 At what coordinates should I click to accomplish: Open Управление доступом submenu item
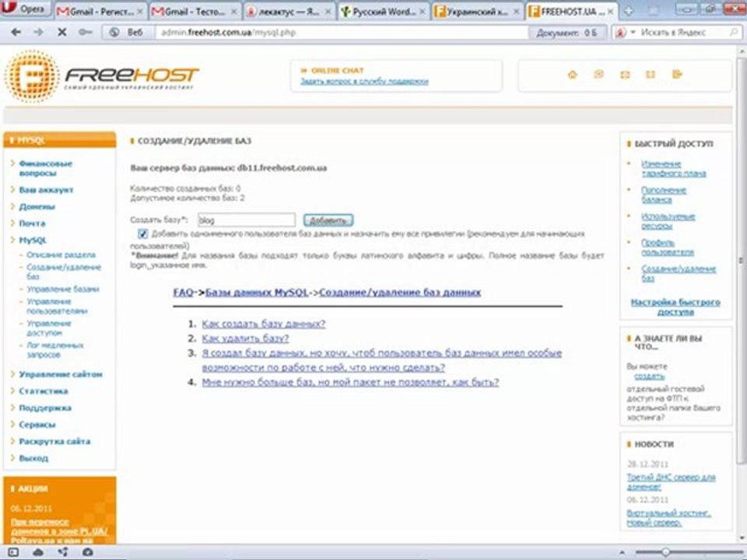pos(49,328)
